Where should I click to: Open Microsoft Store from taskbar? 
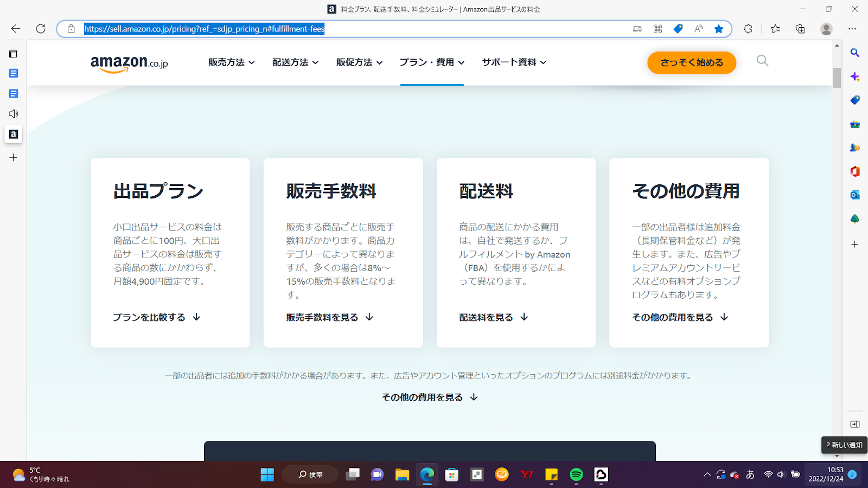(x=452, y=474)
